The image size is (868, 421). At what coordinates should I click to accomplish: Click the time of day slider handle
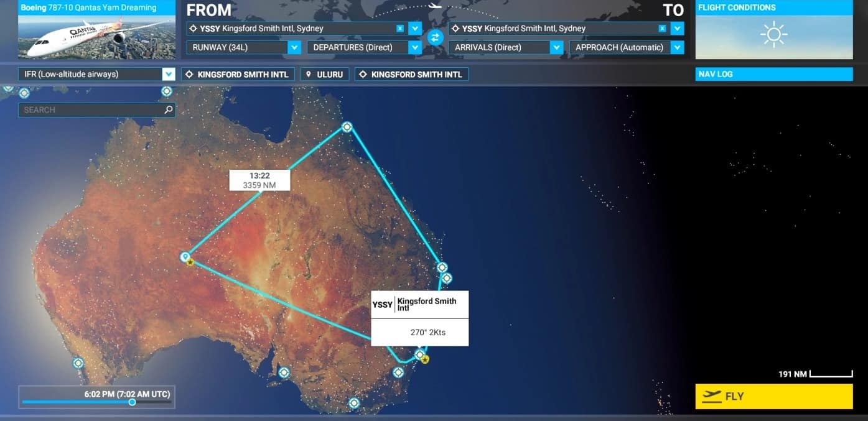132,402
